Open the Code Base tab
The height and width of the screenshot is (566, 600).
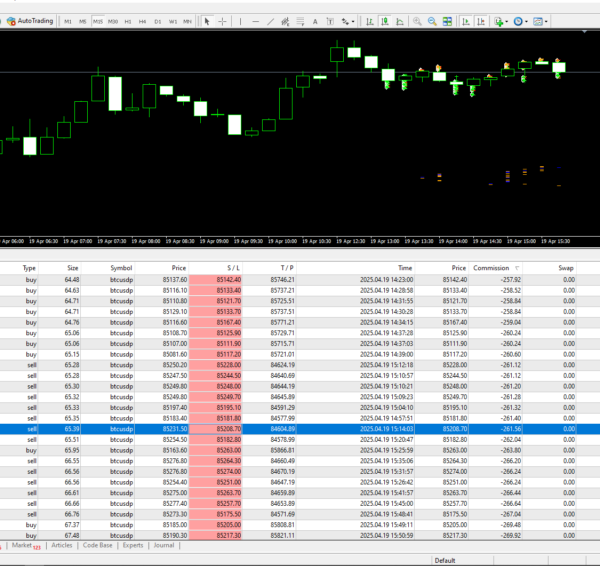[x=97, y=546]
